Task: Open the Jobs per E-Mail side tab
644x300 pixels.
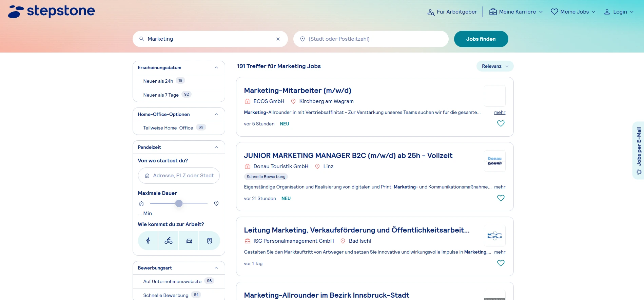Action: (x=638, y=151)
